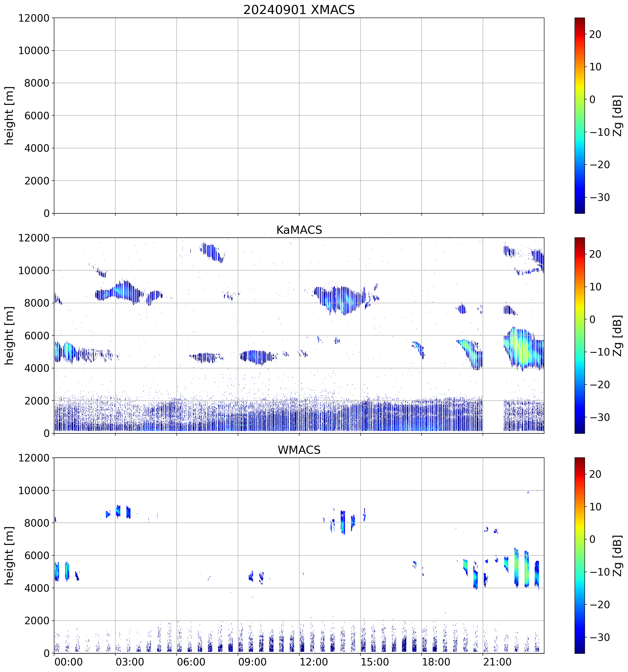628x672 pixels.
Task: Click the WMACS Zg [dB] colorbar label
Action: pos(618,555)
